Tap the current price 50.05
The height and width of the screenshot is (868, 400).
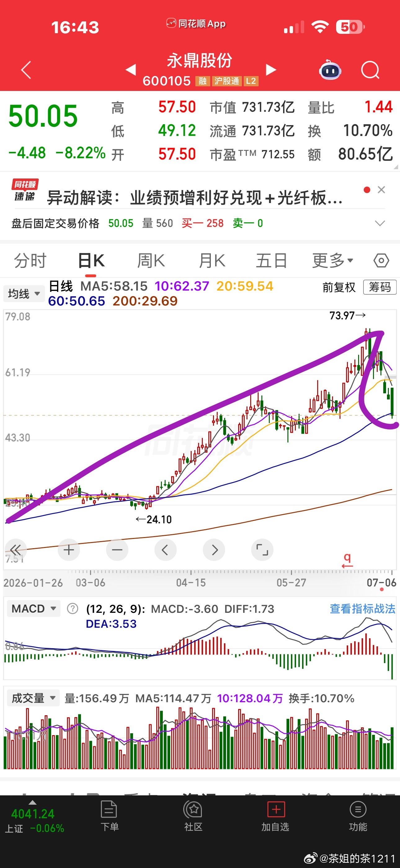(43, 116)
